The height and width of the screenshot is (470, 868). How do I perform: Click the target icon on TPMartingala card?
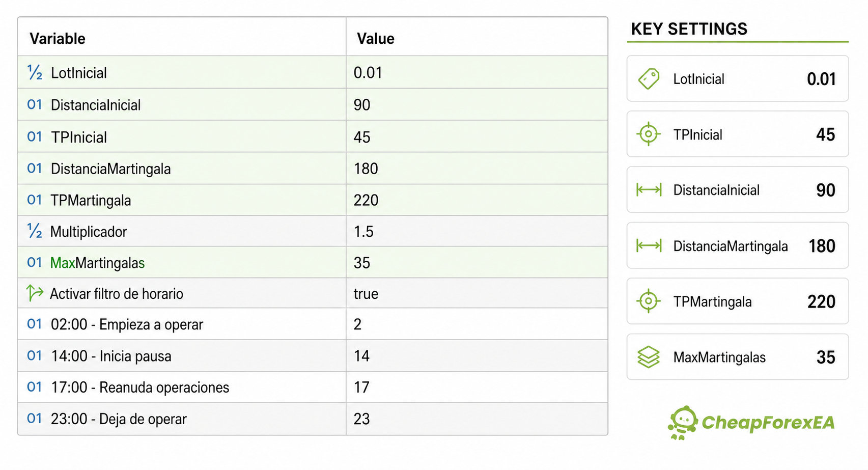(x=649, y=301)
